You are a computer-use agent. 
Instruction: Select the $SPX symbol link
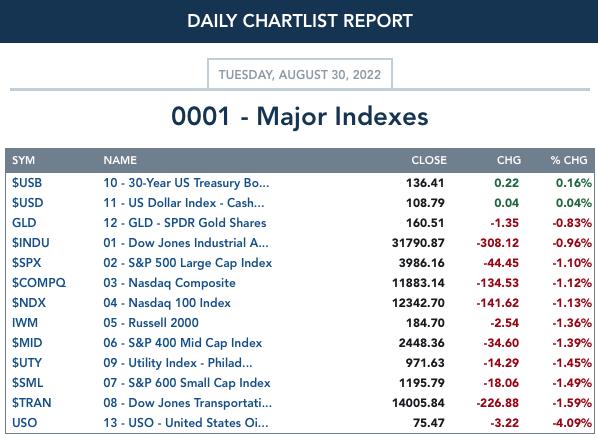click(x=26, y=263)
